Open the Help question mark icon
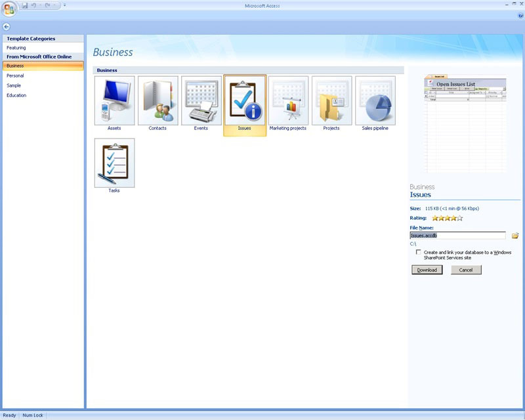This screenshot has width=525, height=420. 520,15
